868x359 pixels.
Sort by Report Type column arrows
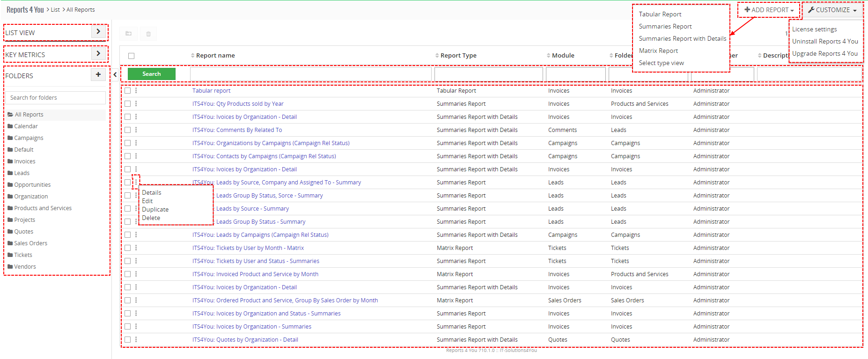[x=437, y=56]
